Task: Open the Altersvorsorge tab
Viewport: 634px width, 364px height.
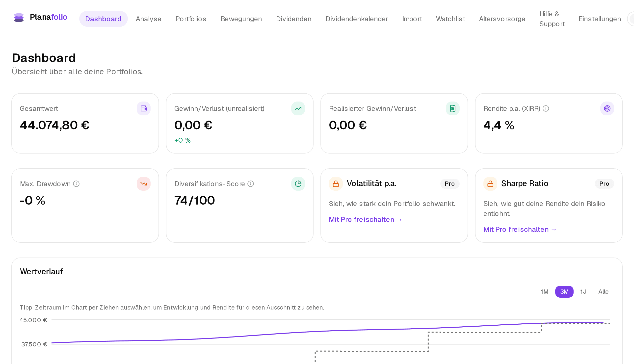Action: coord(502,19)
